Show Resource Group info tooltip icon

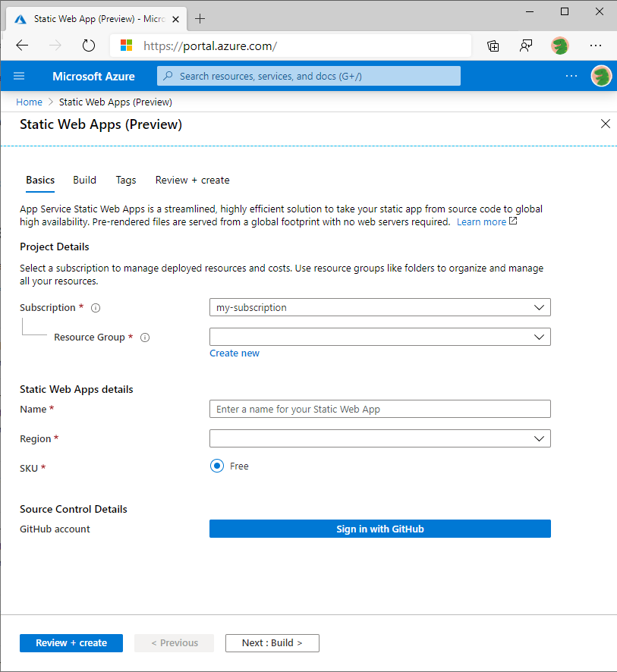[x=146, y=338]
